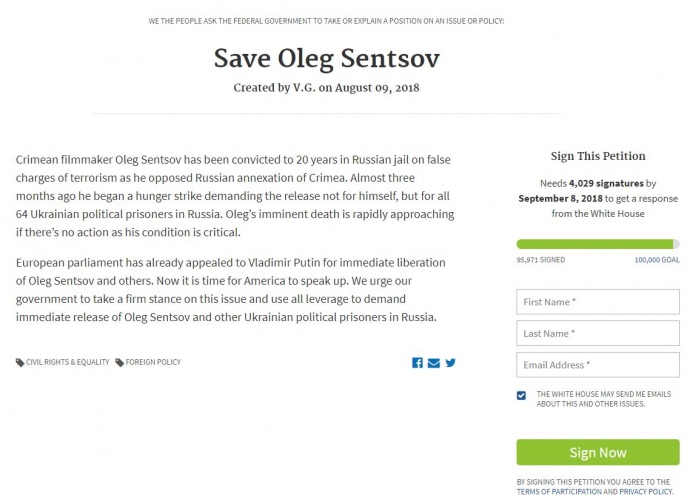Screen dimensions: 690x501
Task: Open the Foreign Policy tag link
Action: [x=153, y=362]
